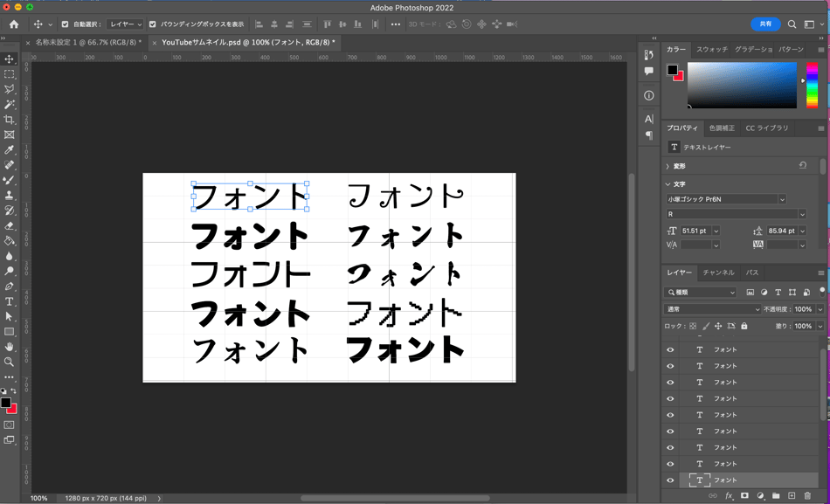Toggle バウンディングボックスを表示 checkbox
830x504 pixels.
pos(153,24)
